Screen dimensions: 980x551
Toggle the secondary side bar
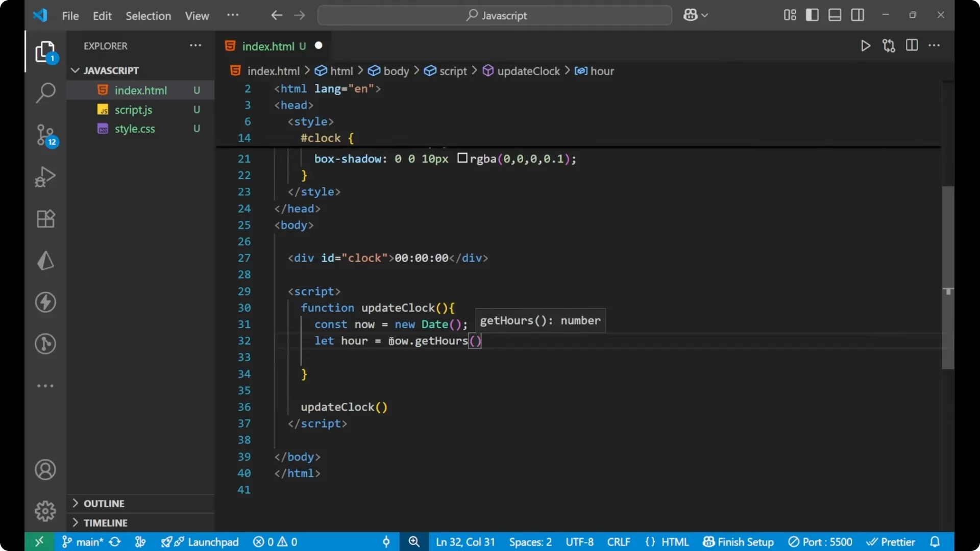[x=857, y=15]
